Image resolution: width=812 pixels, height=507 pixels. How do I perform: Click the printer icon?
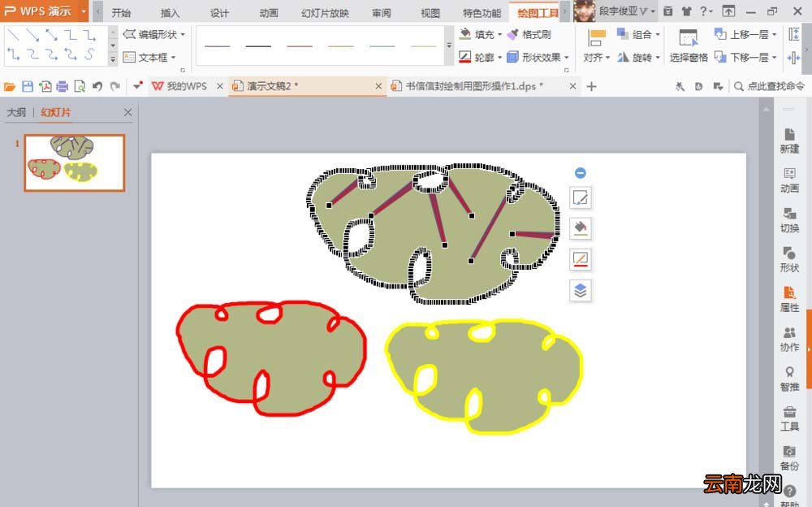(63, 86)
